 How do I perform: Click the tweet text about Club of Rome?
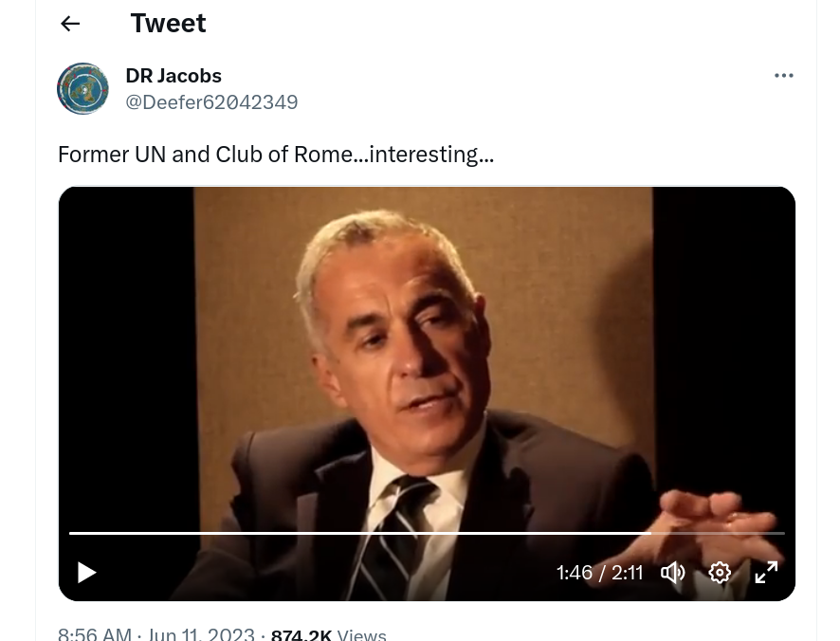tap(276, 155)
